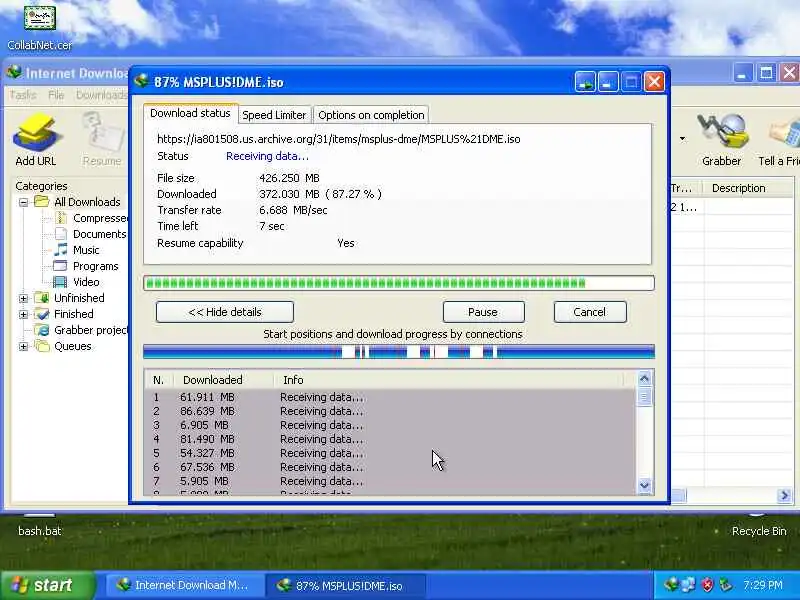Switch to Options on completion tab

(371, 115)
